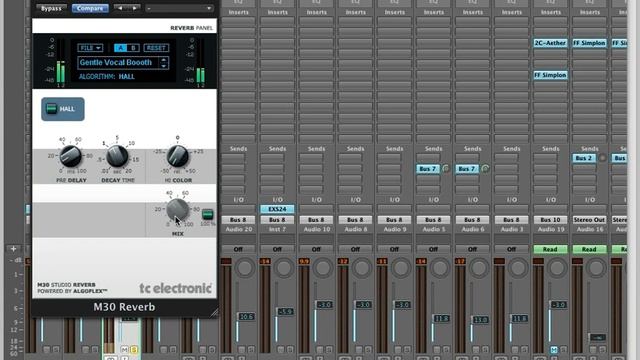Adjust the Hi Color knob

coord(178,156)
